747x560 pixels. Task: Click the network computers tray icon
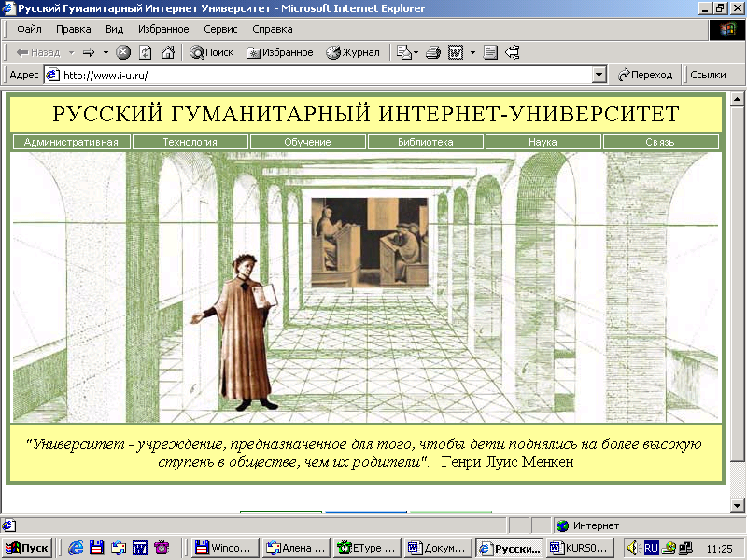click(686, 548)
